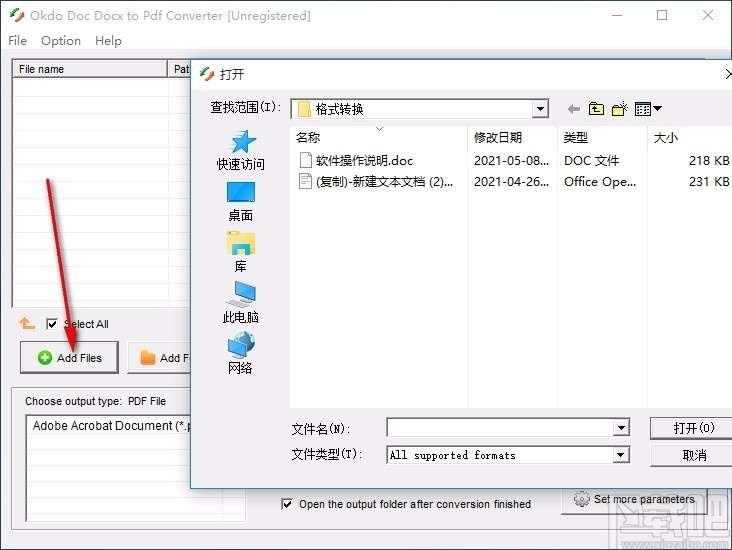Open Quick access (快速访问) location
732x550 pixels.
pos(240,150)
